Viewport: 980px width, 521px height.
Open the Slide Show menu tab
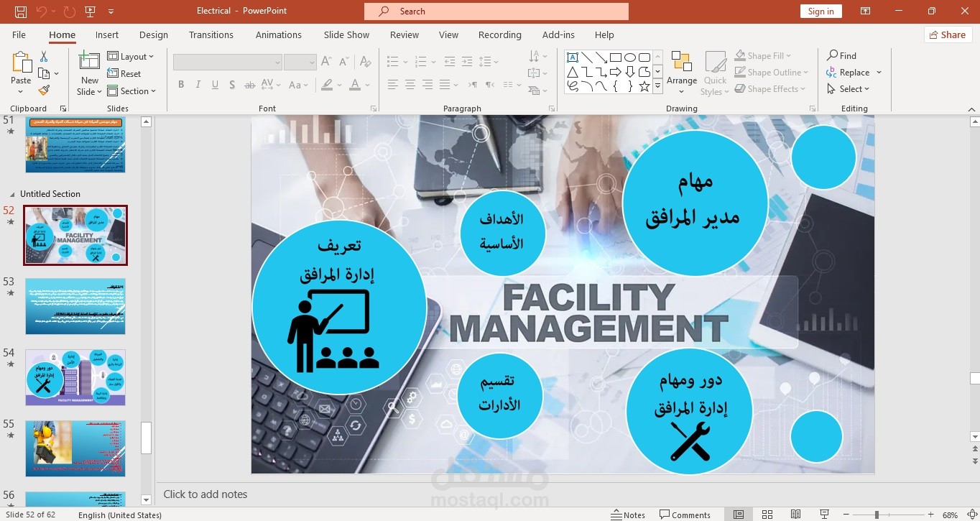(346, 34)
